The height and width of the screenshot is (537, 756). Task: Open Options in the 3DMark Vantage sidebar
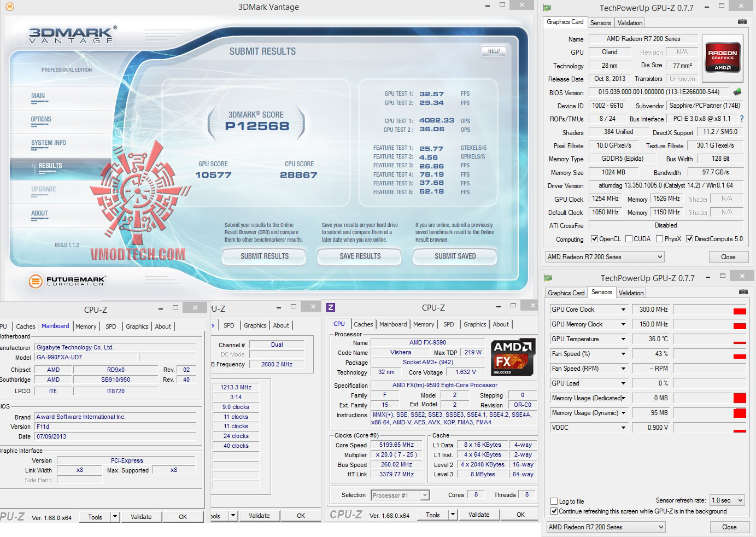(x=41, y=120)
